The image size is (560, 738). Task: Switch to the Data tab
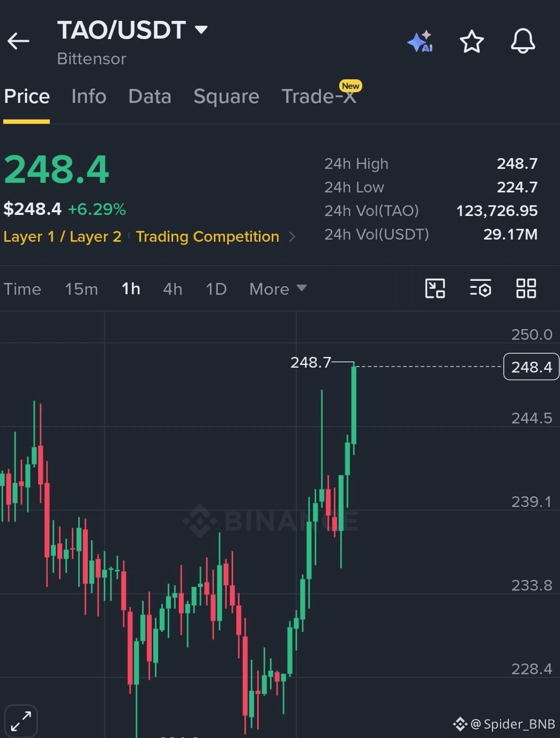[x=150, y=96]
